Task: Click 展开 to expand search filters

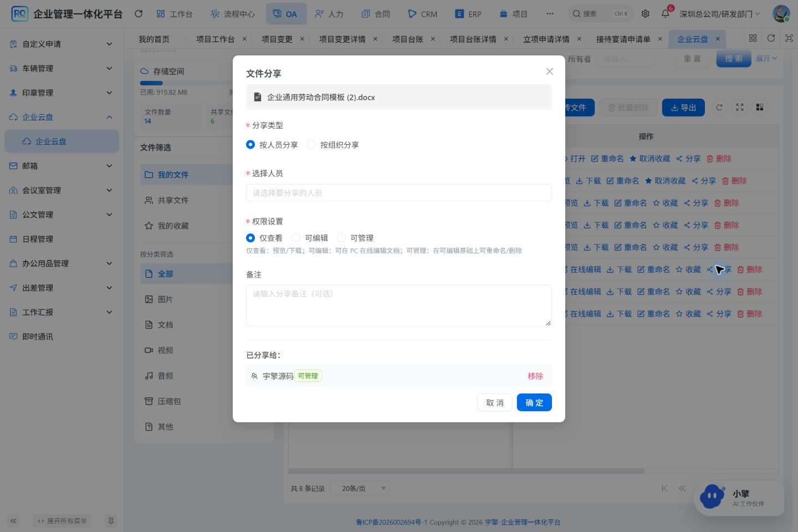Action: pyautogui.click(x=767, y=59)
